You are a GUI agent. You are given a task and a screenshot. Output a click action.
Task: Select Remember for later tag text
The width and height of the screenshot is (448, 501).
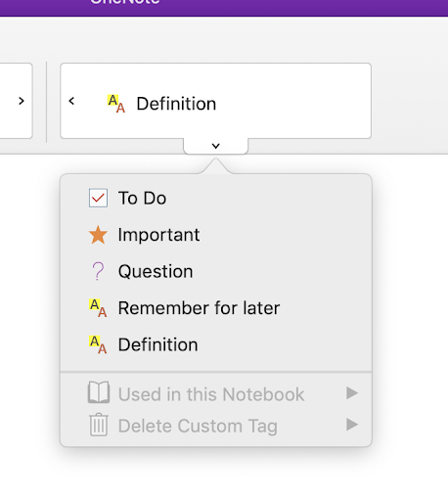pyautogui.click(x=199, y=308)
